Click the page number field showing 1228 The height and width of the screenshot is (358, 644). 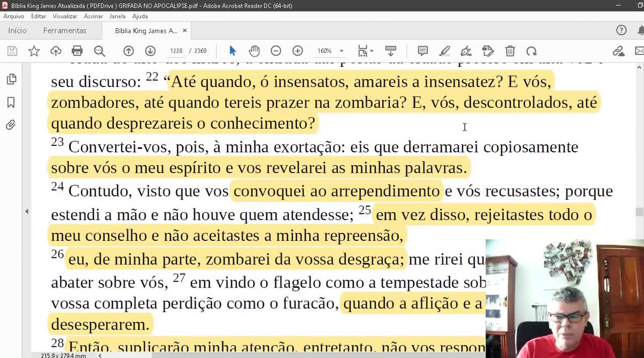click(176, 51)
